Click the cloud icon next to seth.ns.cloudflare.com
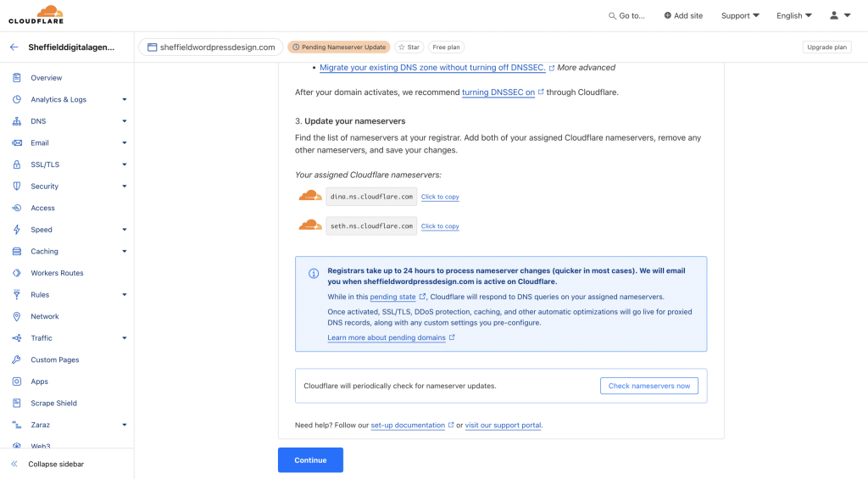868x479 pixels. [310, 225]
